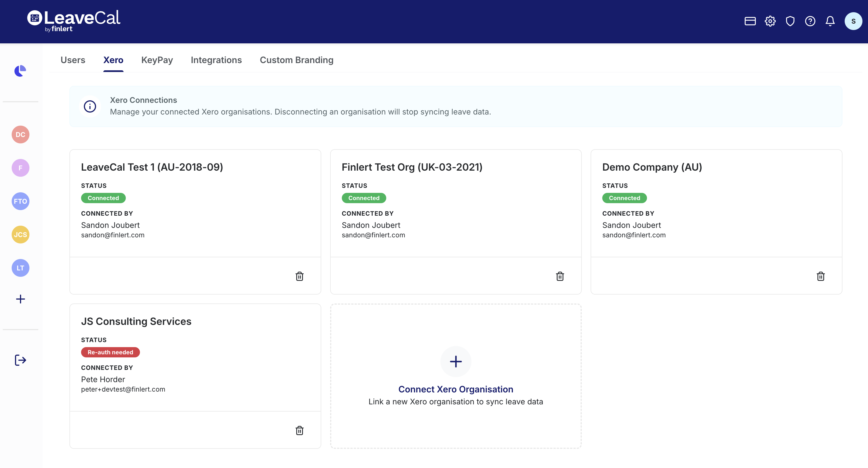
Task: Open the KeyPay tab
Action: 157,60
